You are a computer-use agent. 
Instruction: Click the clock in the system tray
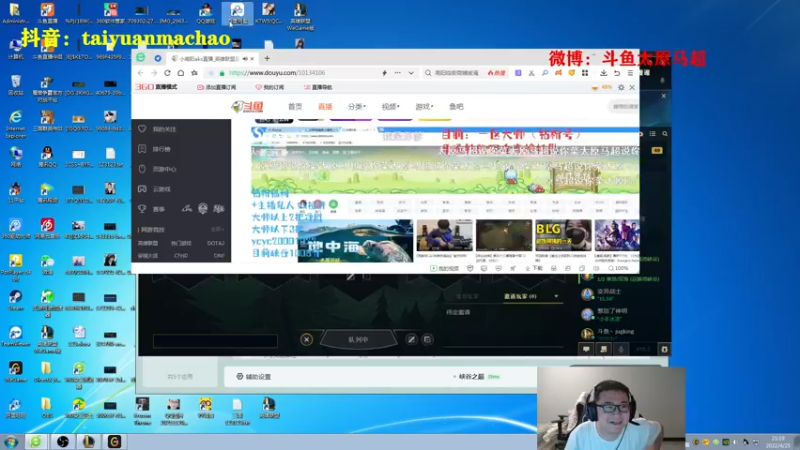coord(779,442)
